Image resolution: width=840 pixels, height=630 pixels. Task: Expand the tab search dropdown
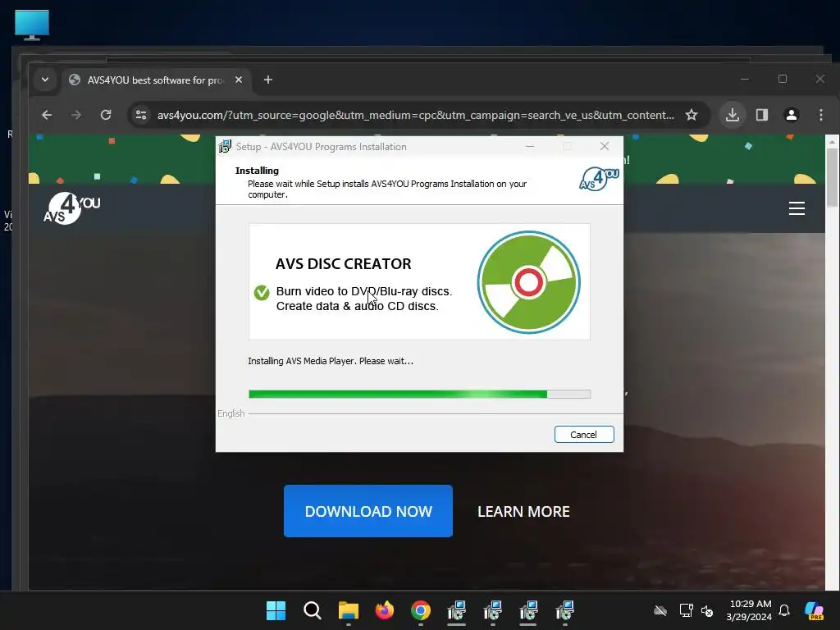tap(45, 80)
